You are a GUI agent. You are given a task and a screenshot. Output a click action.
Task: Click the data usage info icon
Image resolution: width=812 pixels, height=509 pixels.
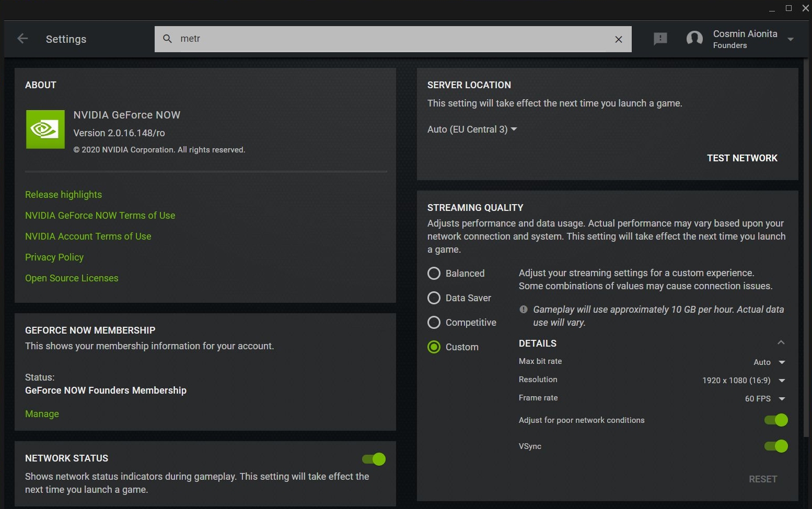click(x=524, y=309)
